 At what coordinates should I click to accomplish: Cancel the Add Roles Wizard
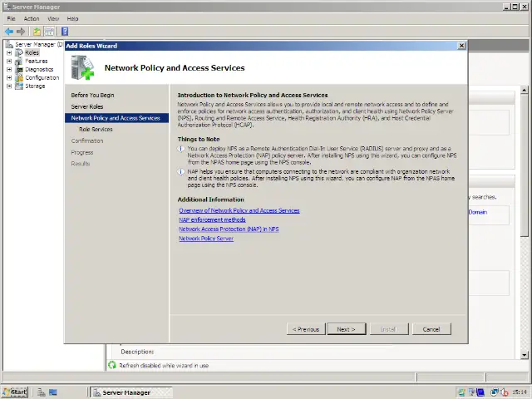pyautogui.click(x=431, y=329)
